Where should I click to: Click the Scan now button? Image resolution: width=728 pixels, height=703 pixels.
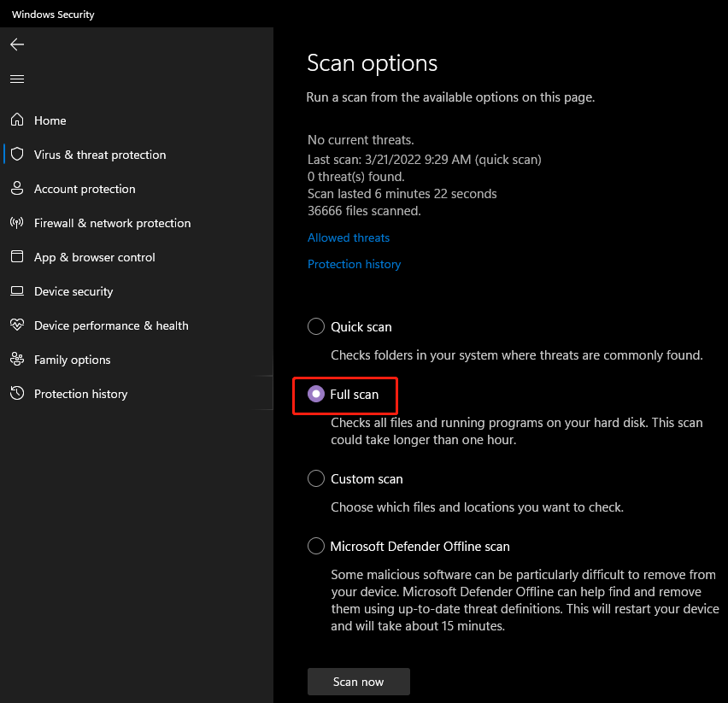coord(358,682)
